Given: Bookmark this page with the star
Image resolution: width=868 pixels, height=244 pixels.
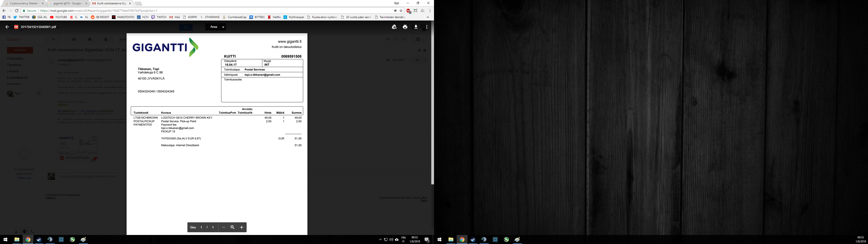Looking at the screenshot, I should click(x=401, y=11).
